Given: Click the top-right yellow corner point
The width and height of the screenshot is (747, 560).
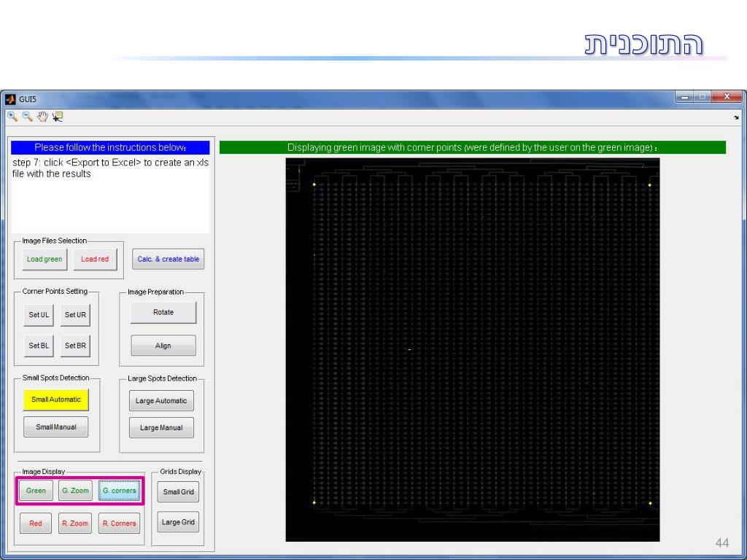Looking at the screenshot, I should tap(649, 184).
